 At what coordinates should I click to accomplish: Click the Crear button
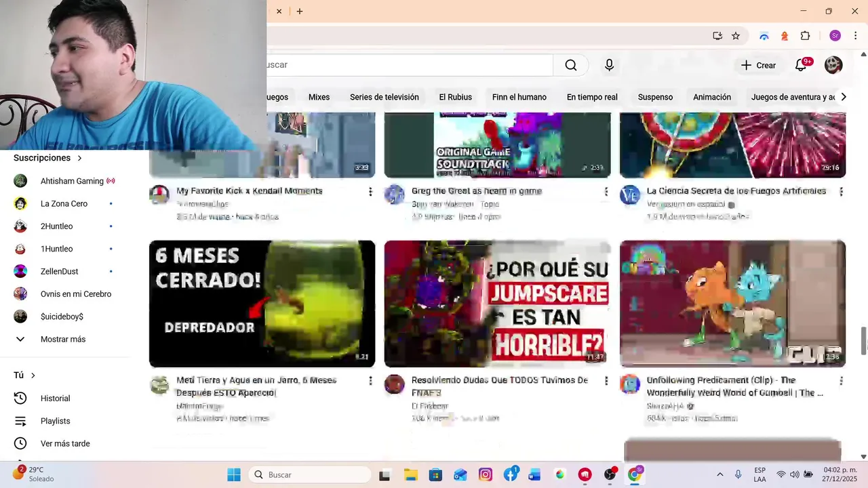point(758,65)
